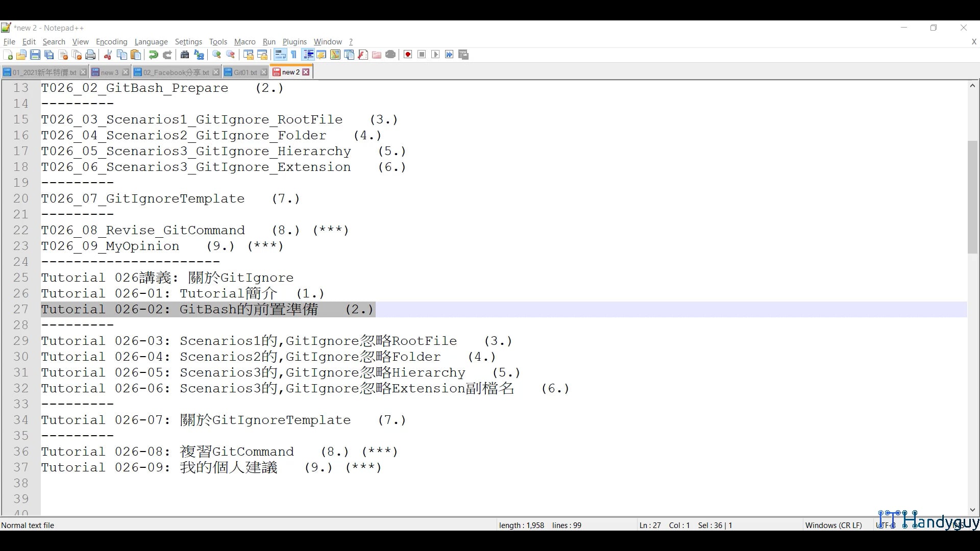Open the Replace tool
The width and height of the screenshot is (980, 551).
click(199, 55)
